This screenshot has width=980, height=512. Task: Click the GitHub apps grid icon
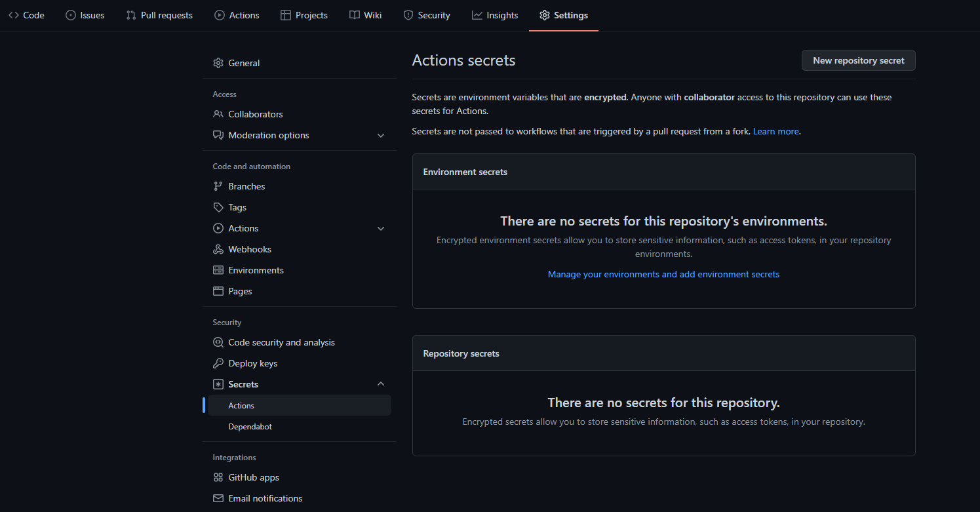pyautogui.click(x=218, y=477)
